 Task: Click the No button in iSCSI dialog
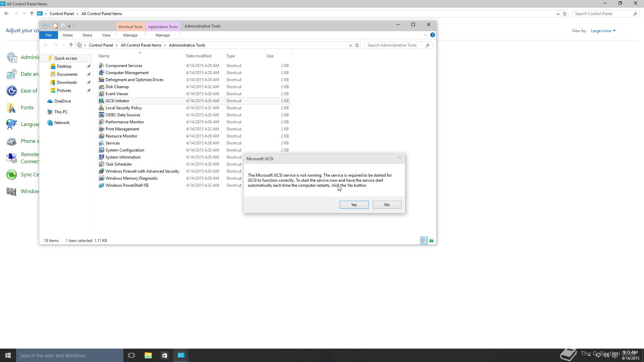(387, 205)
